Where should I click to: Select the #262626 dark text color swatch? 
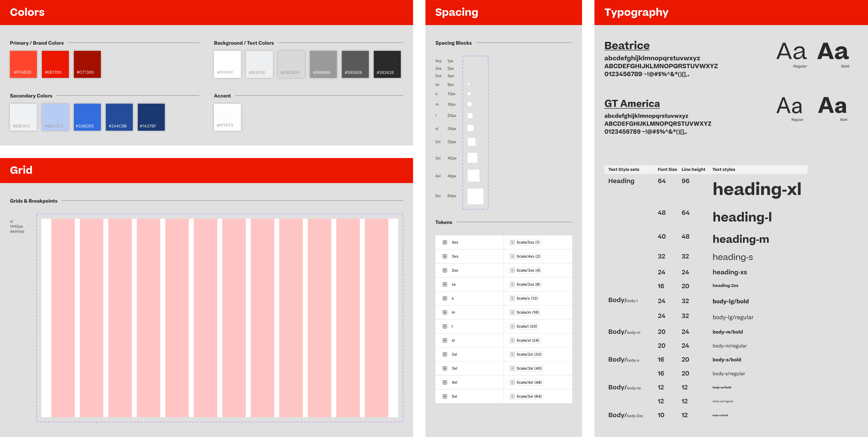(x=387, y=64)
